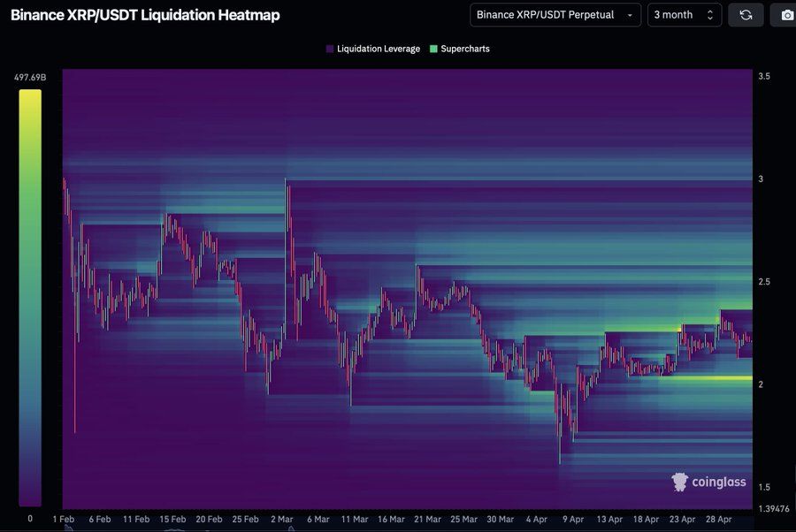Click the 1.5 price axis label
The image size is (796, 532).
pyautogui.click(x=764, y=487)
